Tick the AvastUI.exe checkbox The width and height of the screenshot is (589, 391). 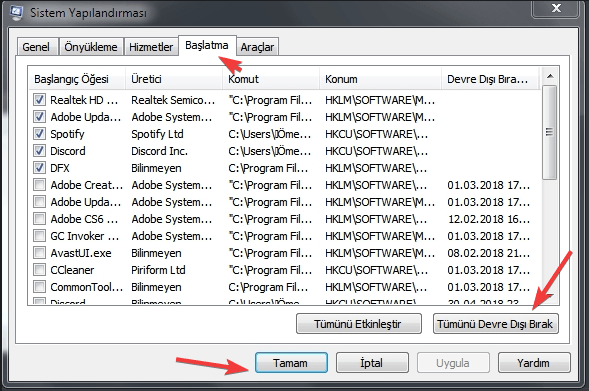tap(39, 253)
